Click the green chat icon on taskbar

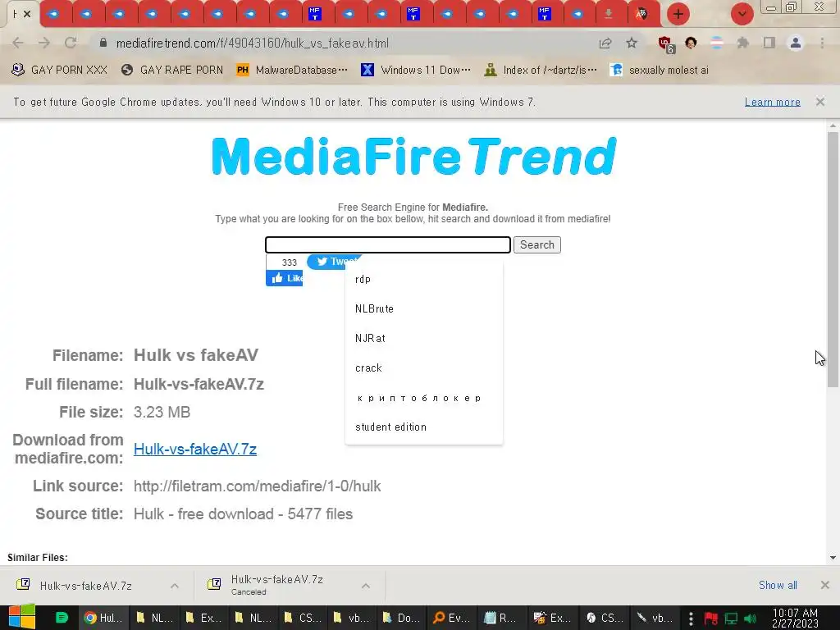(62, 618)
